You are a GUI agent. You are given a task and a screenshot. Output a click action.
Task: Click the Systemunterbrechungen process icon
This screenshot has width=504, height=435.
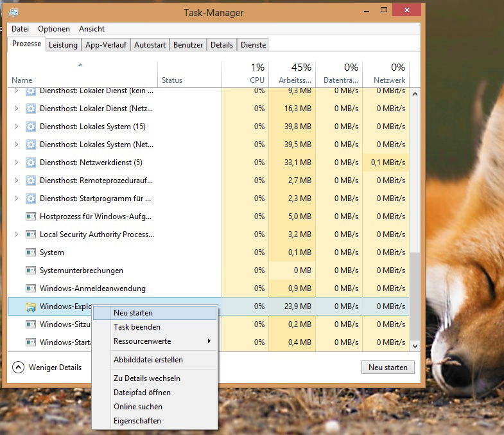tap(31, 271)
